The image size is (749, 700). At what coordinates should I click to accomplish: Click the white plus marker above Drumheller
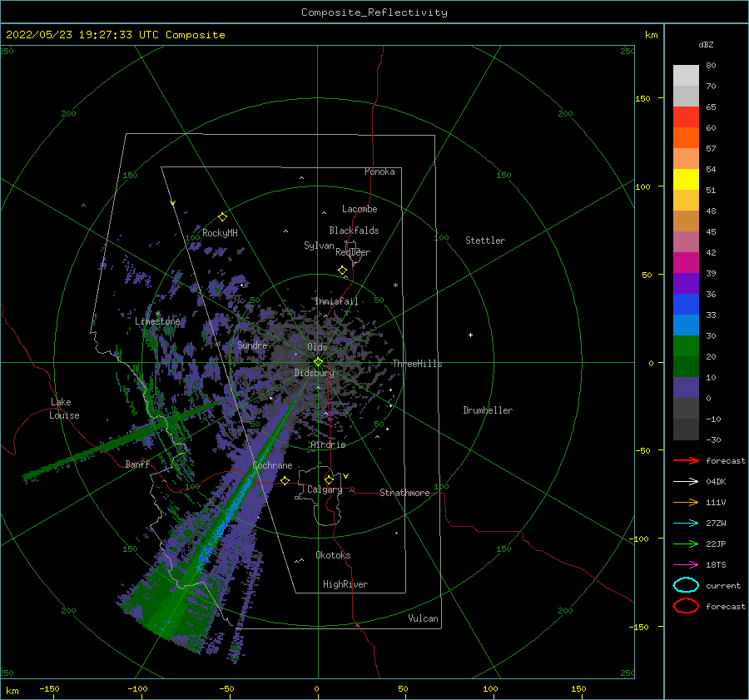pyautogui.click(x=470, y=335)
